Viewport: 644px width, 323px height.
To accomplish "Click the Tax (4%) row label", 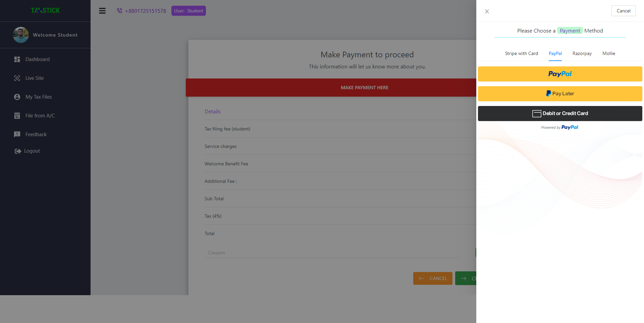I will pyautogui.click(x=213, y=216).
